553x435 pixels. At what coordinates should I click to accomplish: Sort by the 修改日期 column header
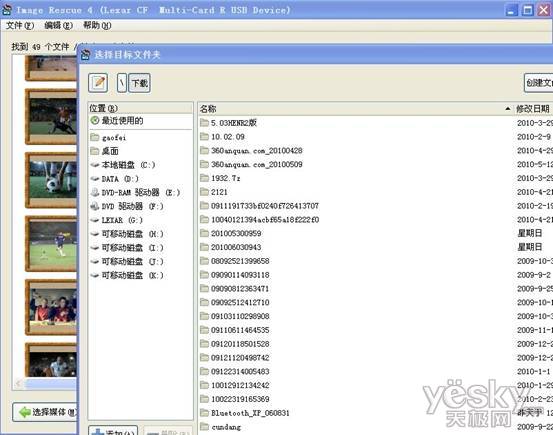point(533,109)
